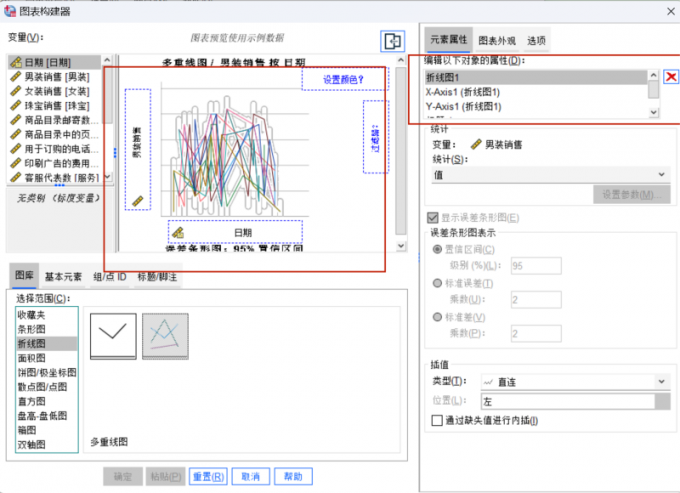
Task: Select 折线图1 in element list
Action: [536, 77]
